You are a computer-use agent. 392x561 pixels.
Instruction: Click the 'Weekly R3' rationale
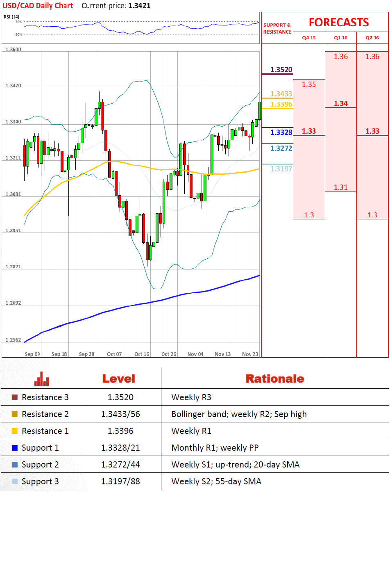(191, 397)
